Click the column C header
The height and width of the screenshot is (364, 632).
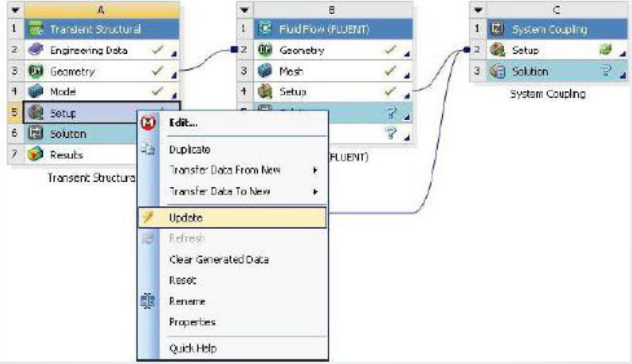(557, 10)
